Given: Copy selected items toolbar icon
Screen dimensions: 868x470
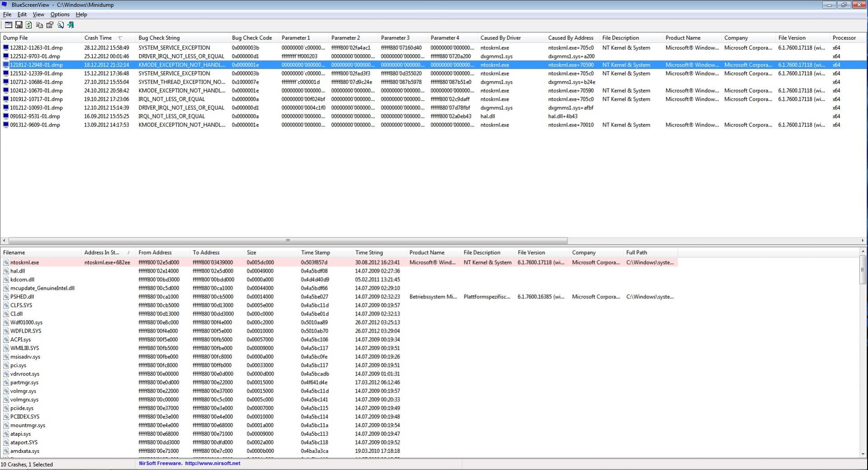Looking at the screenshot, I should tap(39, 25).
